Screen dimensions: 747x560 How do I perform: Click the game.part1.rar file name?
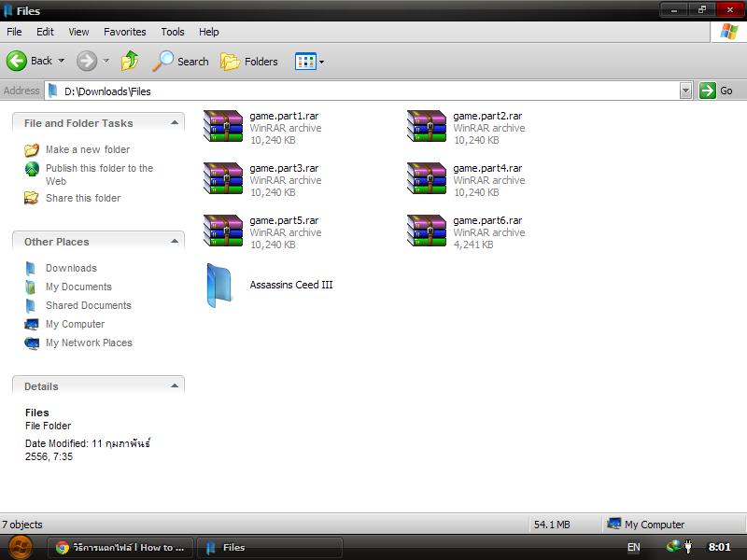click(x=284, y=116)
